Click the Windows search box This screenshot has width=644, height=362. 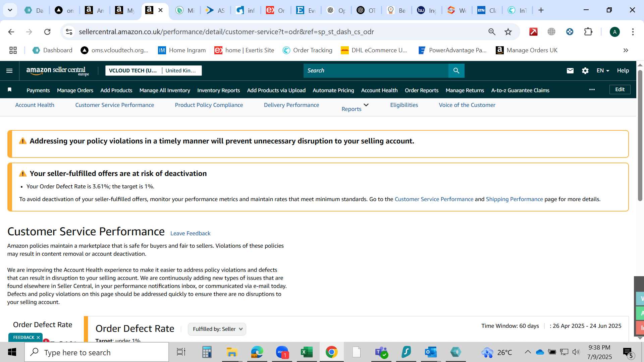pos(97,352)
